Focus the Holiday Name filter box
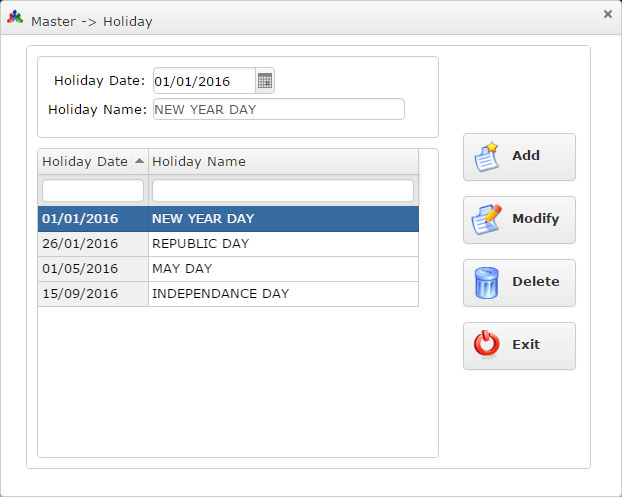 pyautogui.click(x=283, y=190)
